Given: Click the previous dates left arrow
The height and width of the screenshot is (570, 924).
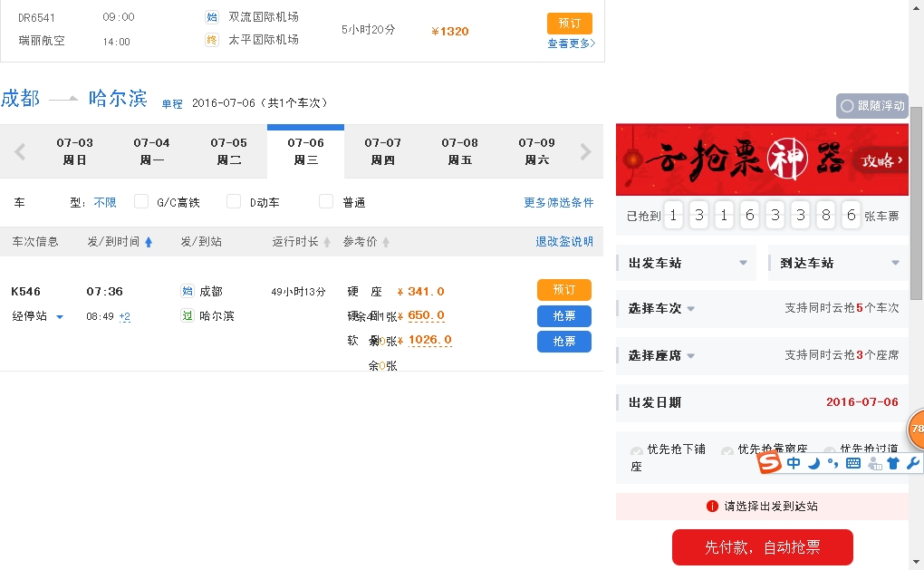Looking at the screenshot, I should click(20, 152).
